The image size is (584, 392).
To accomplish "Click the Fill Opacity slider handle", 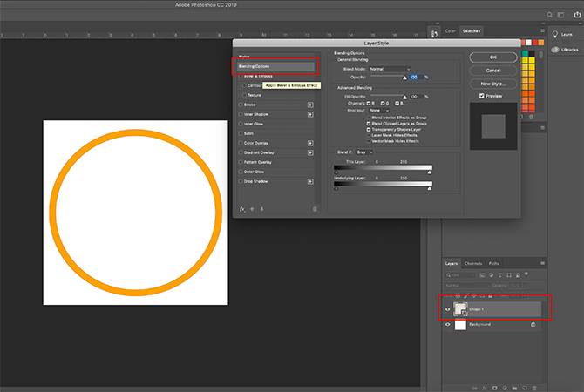I will pos(404,98).
